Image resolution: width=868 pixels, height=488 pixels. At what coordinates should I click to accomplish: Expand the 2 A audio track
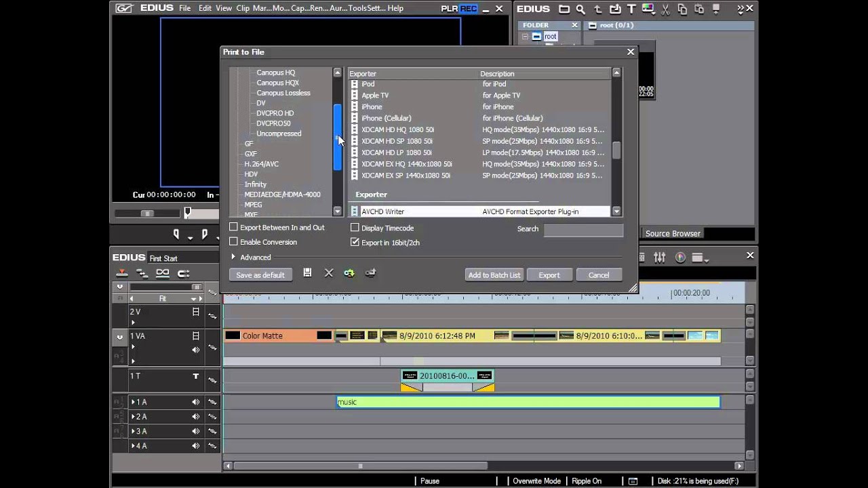pyautogui.click(x=133, y=417)
